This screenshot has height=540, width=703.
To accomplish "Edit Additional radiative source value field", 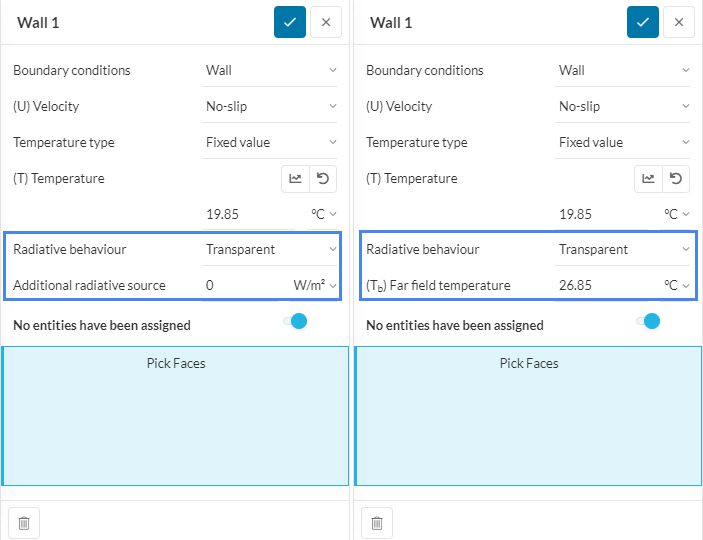I will click(240, 285).
